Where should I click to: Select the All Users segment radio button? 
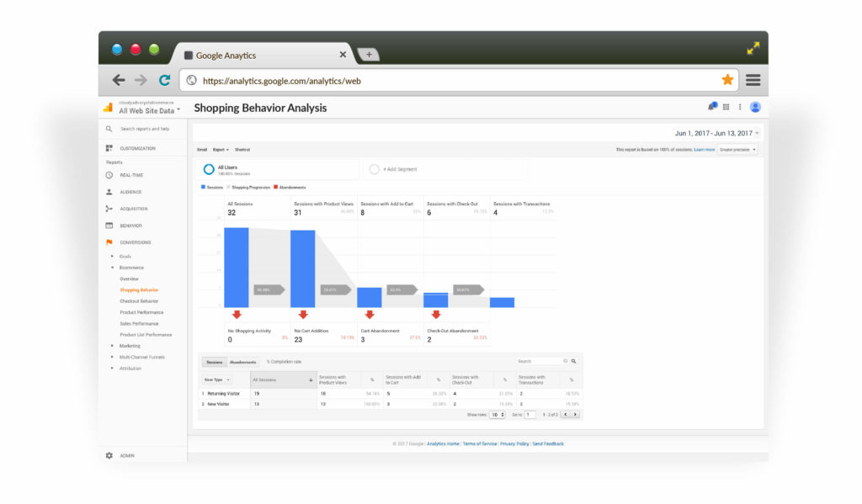click(x=210, y=168)
